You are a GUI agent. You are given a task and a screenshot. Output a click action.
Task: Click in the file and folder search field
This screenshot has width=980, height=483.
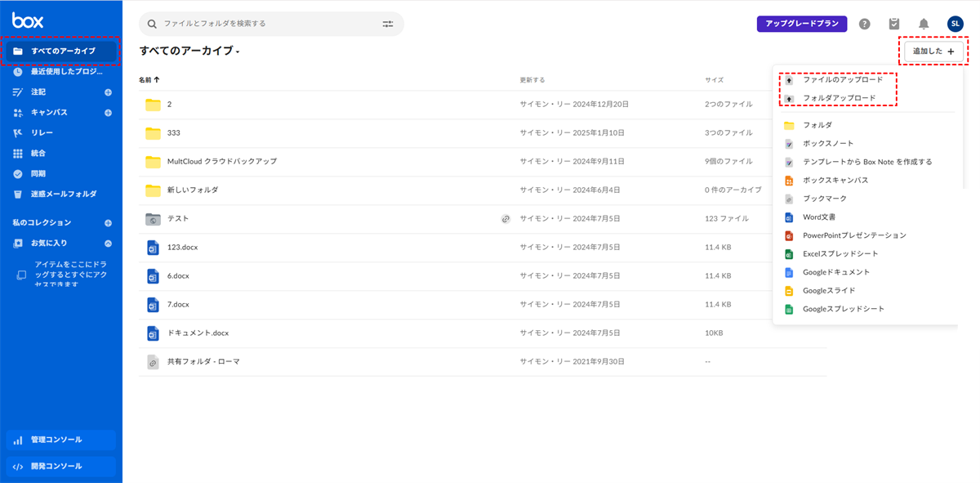point(261,24)
